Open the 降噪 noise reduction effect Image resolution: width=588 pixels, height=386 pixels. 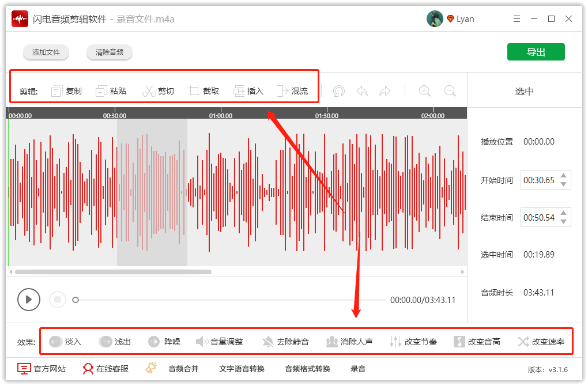pos(165,341)
